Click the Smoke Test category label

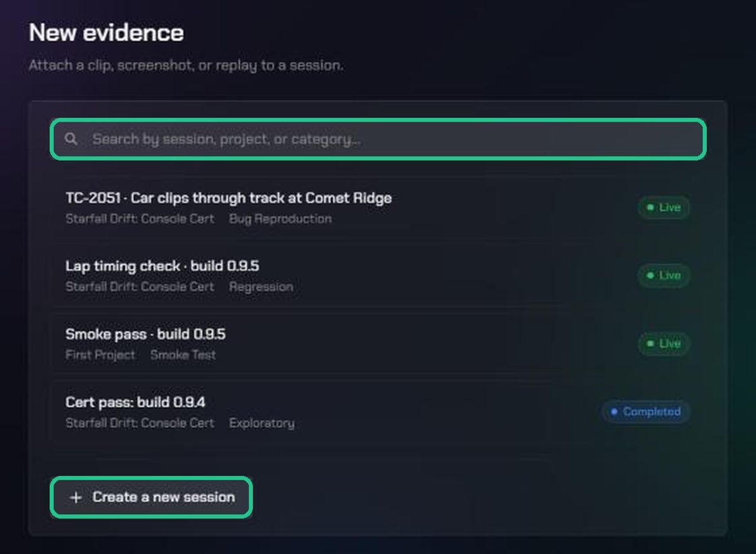[x=183, y=355]
